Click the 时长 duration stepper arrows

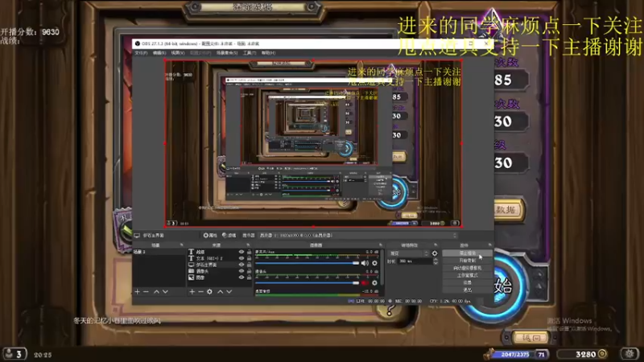(x=436, y=261)
